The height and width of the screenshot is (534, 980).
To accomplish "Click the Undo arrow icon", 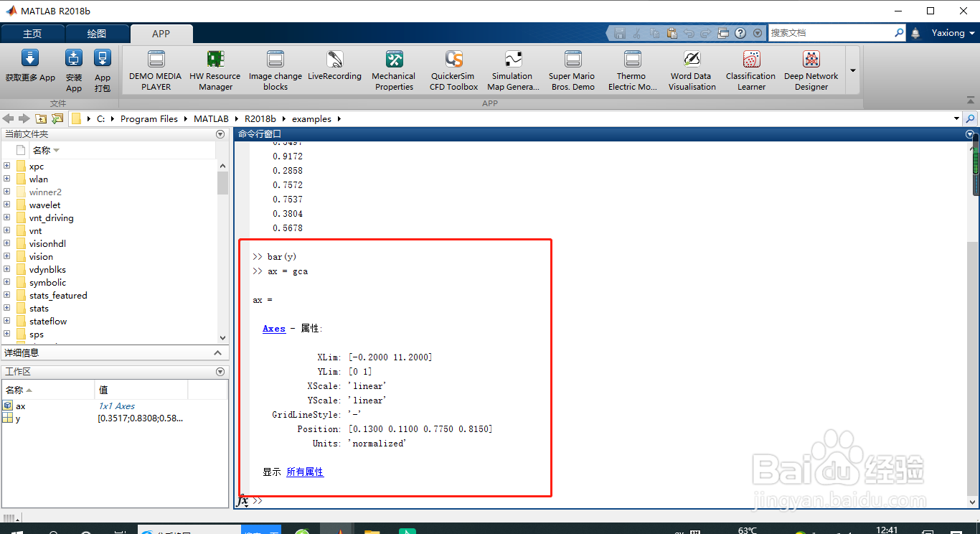I will pos(689,33).
